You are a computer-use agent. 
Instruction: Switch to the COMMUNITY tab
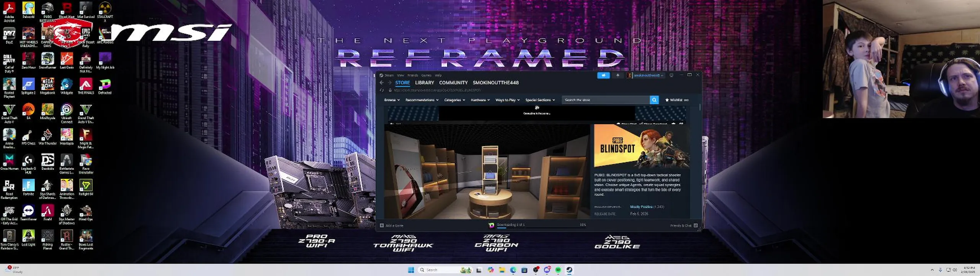(x=453, y=83)
